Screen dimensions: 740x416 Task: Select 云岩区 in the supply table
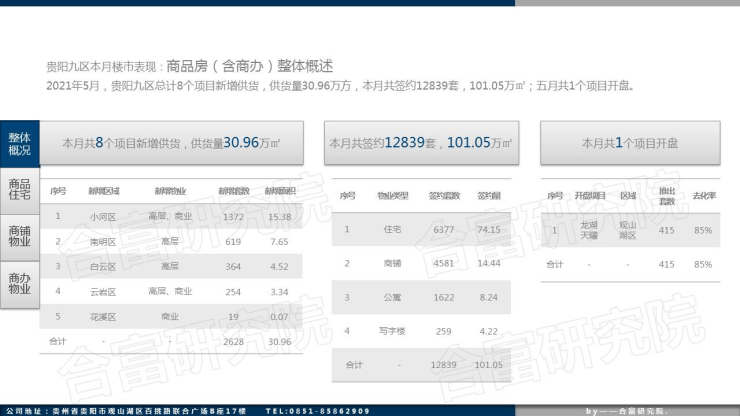click(103, 292)
